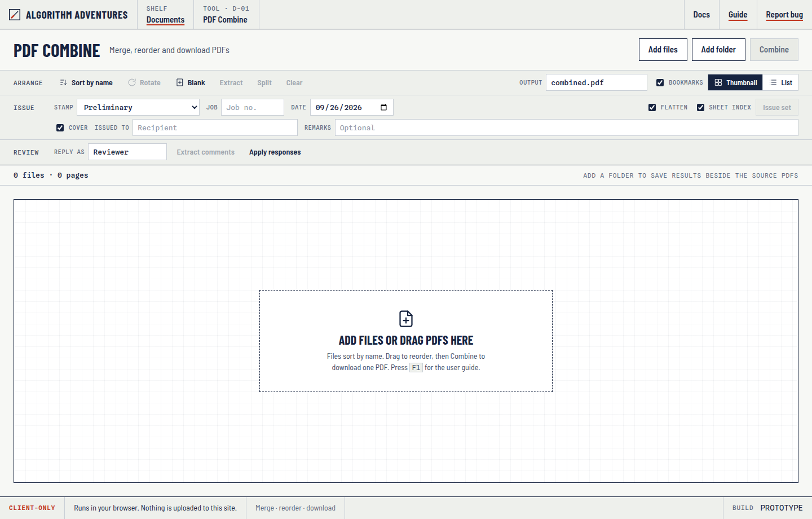Click the Reply as Reviewer field
The height and width of the screenshot is (519, 812).
click(127, 152)
